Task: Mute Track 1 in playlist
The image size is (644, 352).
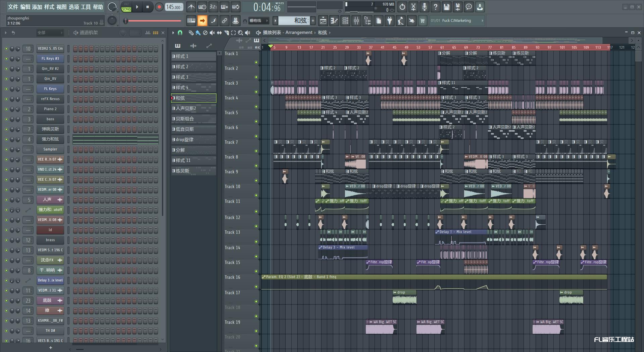Action: pos(256,62)
